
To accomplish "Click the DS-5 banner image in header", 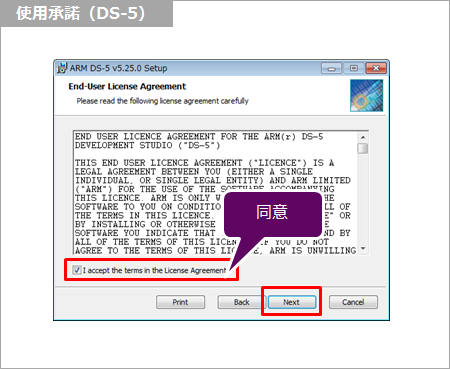I will coord(366,95).
